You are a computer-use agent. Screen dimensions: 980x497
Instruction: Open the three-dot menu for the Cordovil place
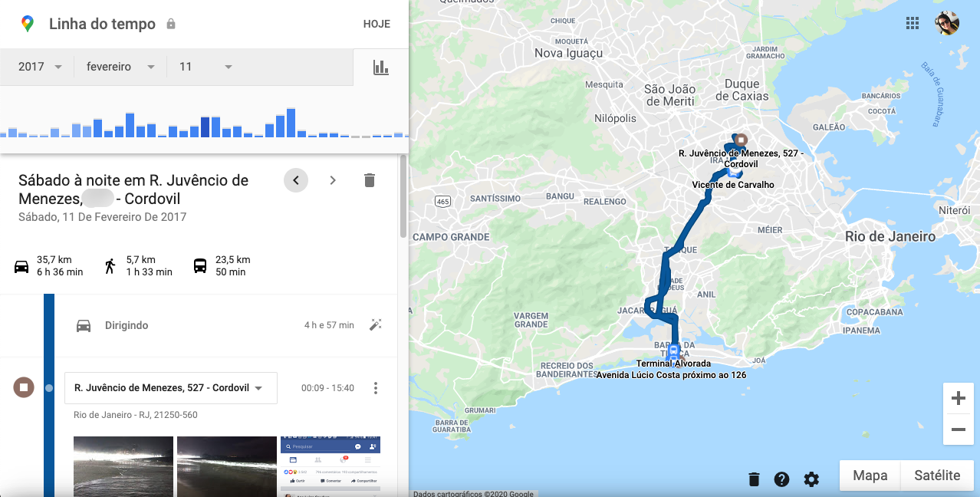point(375,388)
